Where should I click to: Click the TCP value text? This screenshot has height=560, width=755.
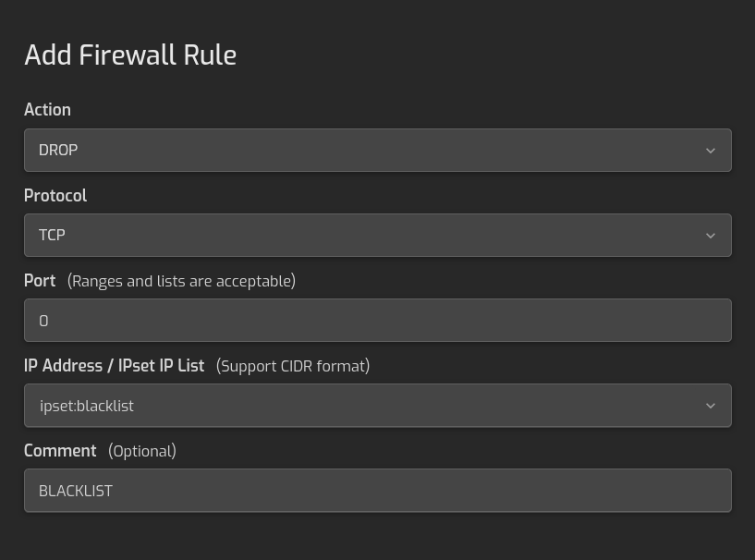(x=52, y=235)
